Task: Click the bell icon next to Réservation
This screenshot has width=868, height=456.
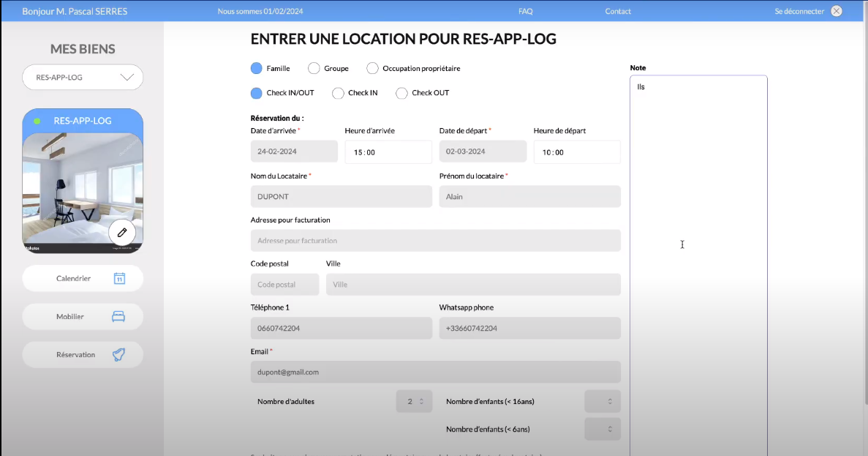Action: pos(118,354)
